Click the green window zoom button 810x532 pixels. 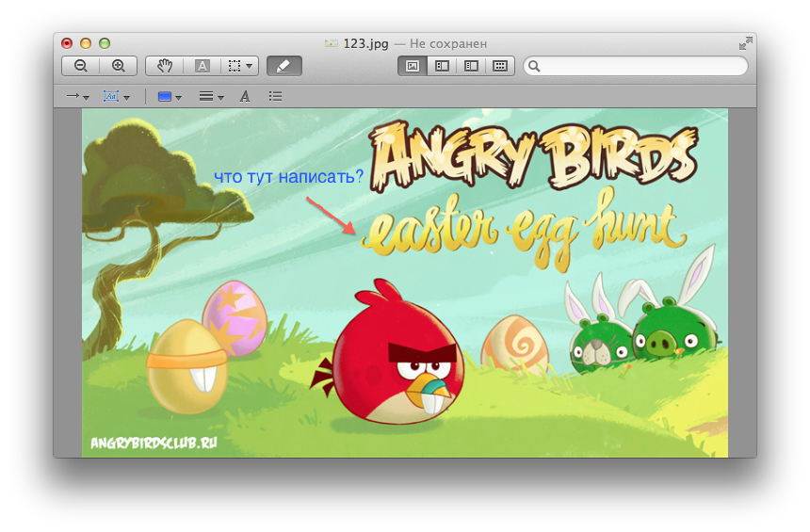tap(105, 43)
